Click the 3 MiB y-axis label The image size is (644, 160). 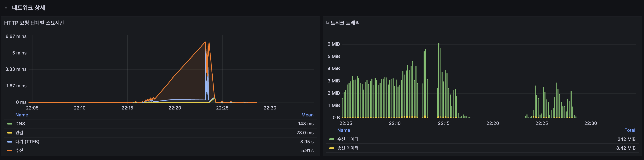pyautogui.click(x=334, y=81)
